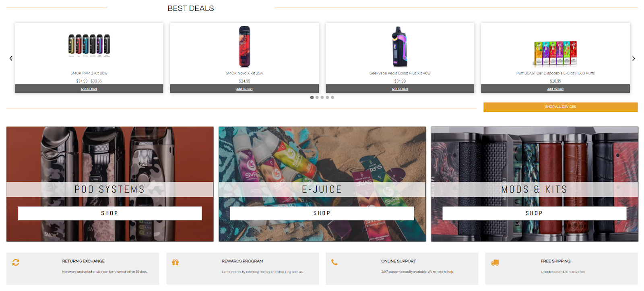The image size is (644, 291).
Task: Add SMOK Novo X Kit to cart
Action: click(244, 89)
